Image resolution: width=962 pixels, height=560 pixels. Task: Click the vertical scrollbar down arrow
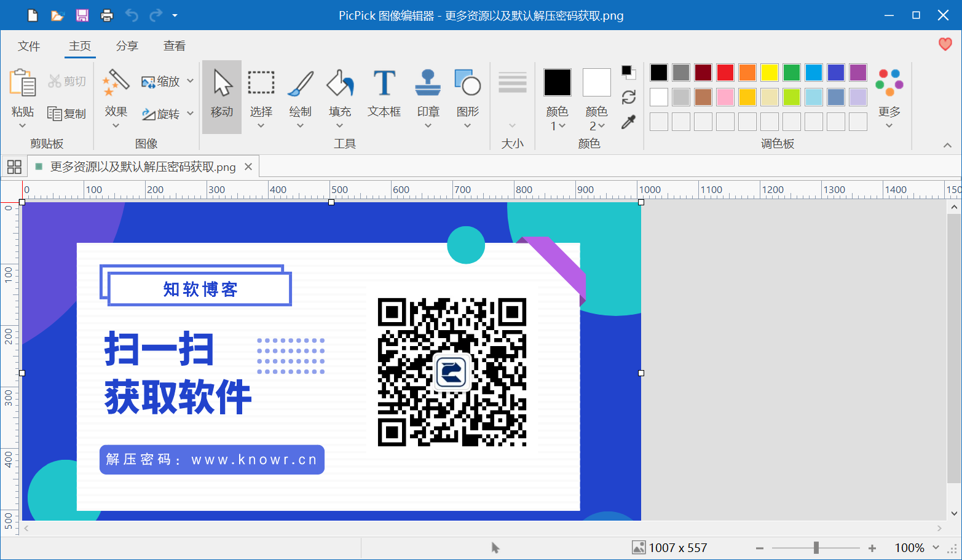click(954, 513)
